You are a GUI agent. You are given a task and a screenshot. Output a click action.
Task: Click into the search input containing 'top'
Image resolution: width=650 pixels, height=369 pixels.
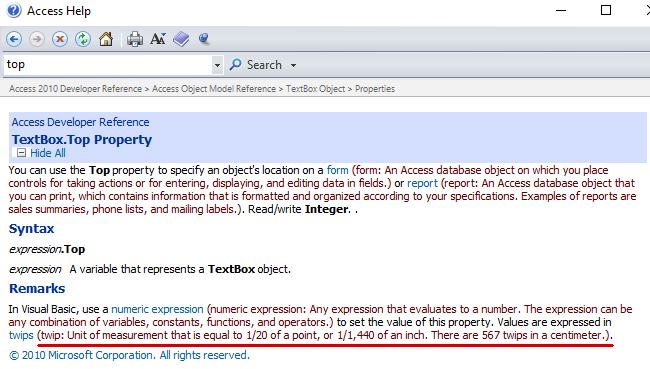coord(108,65)
